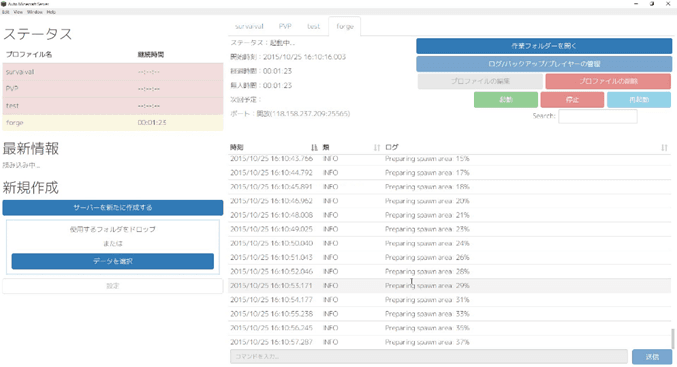Viewport: 677px width, 367px height.
Task: Start server with green 起動 button
Action: click(x=506, y=100)
